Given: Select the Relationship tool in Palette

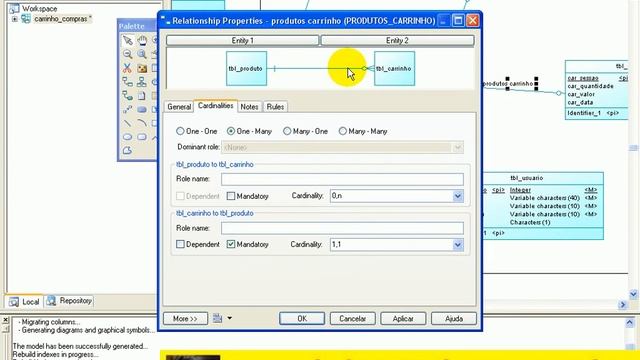Looking at the screenshot, I should (127, 82).
